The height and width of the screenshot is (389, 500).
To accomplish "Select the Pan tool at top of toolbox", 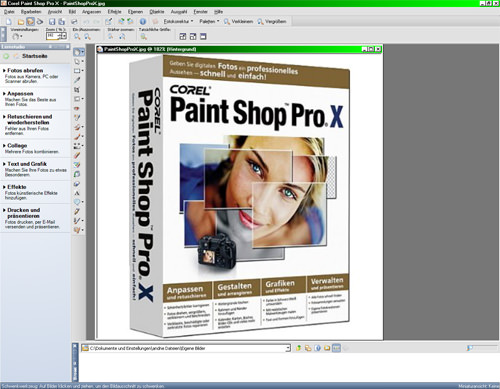I will click(x=77, y=52).
